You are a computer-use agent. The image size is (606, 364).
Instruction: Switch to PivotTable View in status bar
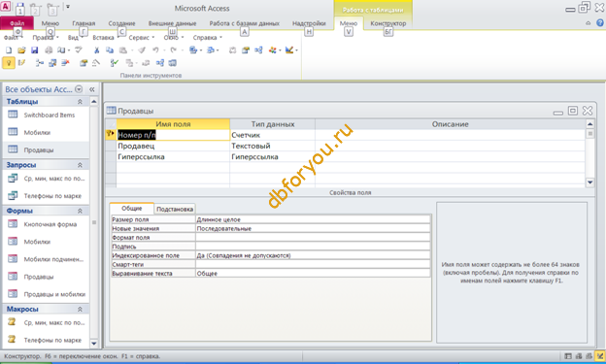pos(579,356)
